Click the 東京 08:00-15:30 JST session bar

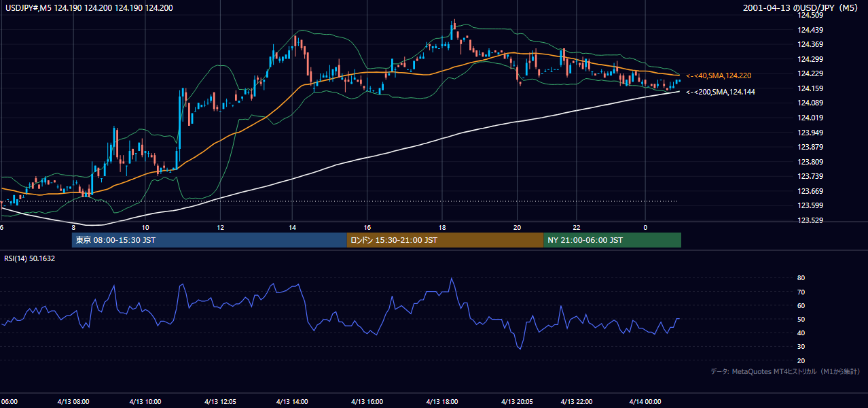pyautogui.click(x=209, y=240)
